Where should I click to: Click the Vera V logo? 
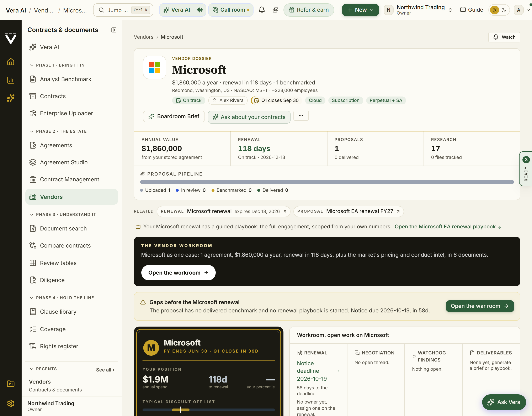tap(10, 38)
